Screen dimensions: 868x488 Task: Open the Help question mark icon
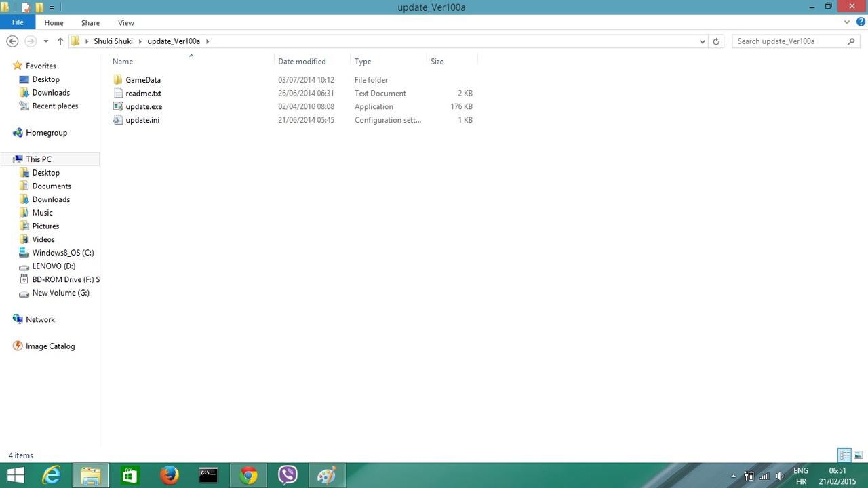pyautogui.click(x=861, y=22)
